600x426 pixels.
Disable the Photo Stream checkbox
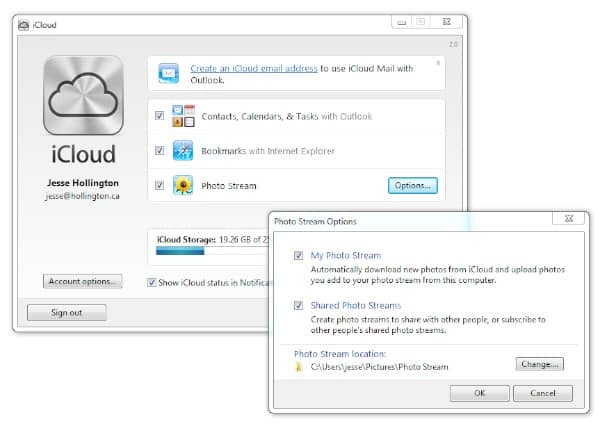click(160, 185)
